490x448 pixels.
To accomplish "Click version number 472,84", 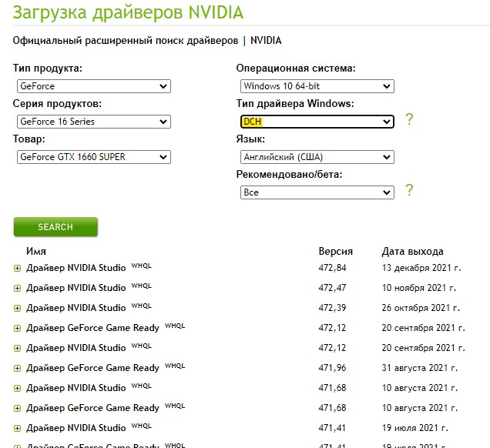I will [x=332, y=268].
